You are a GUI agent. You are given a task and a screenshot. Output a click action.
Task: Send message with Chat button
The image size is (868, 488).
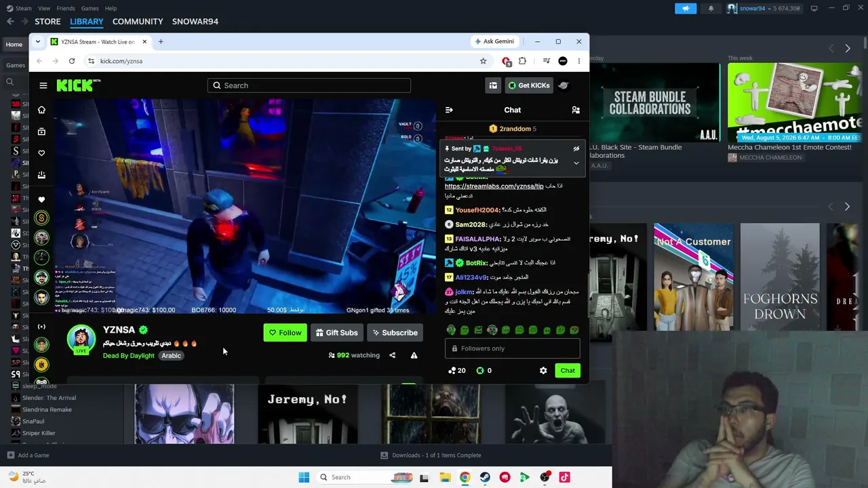pyautogui.click(x=568, y=371)
